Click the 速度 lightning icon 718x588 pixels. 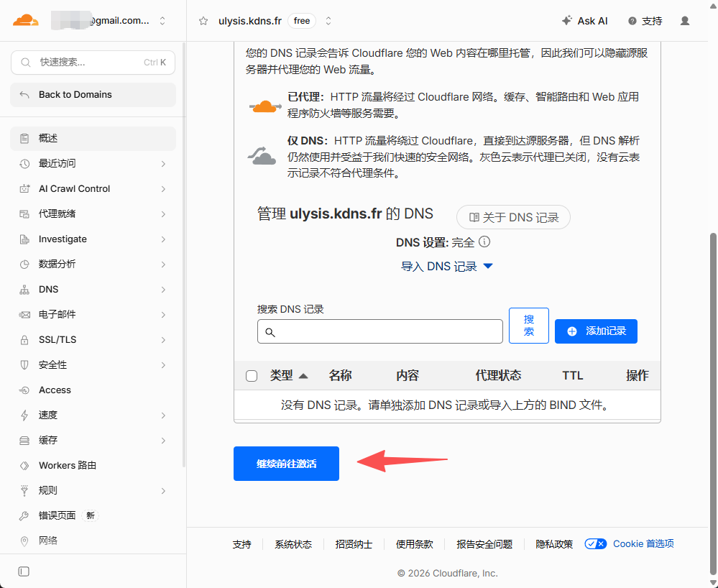point(24,415)
